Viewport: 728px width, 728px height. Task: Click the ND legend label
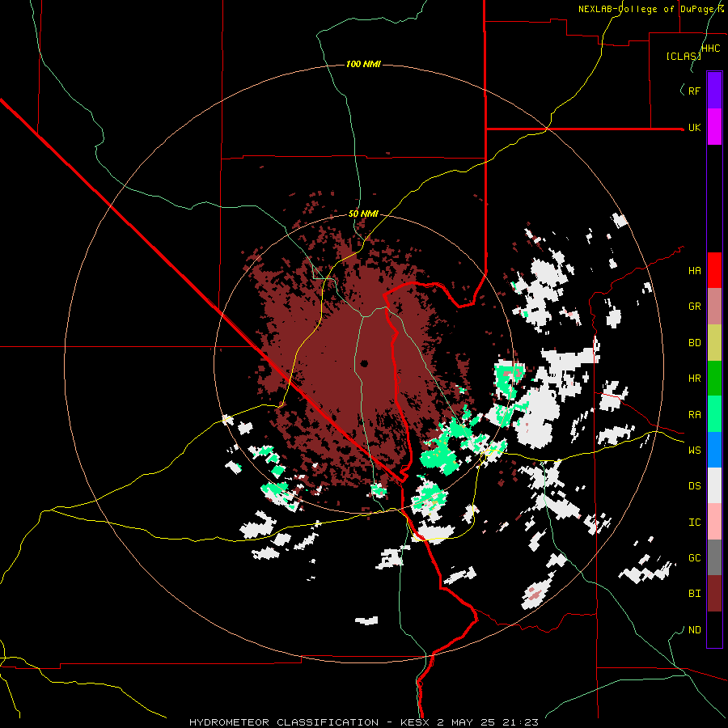[694, 630]
